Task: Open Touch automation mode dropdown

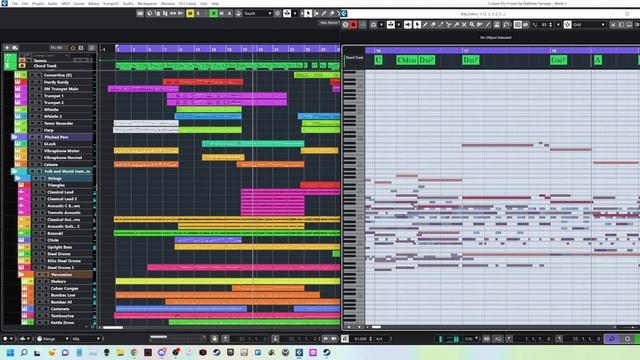Action: [258, 13]
